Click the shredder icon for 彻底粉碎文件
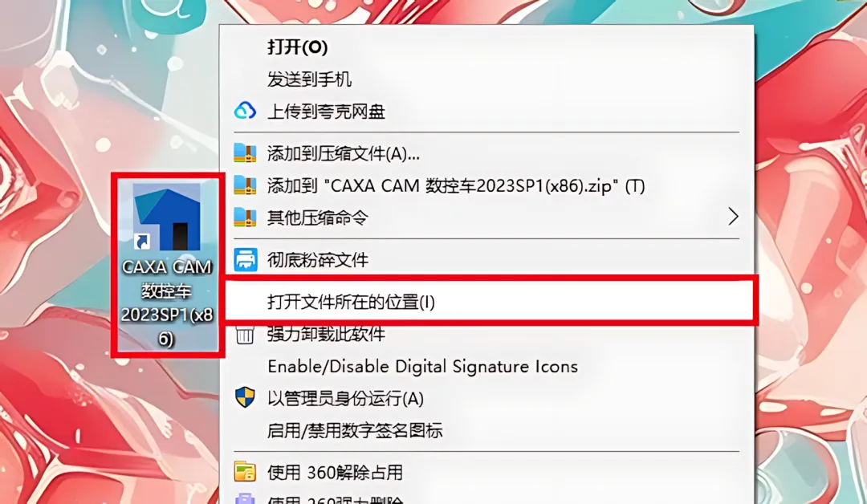The image size is (867, 504). click(x=245, y=260)
